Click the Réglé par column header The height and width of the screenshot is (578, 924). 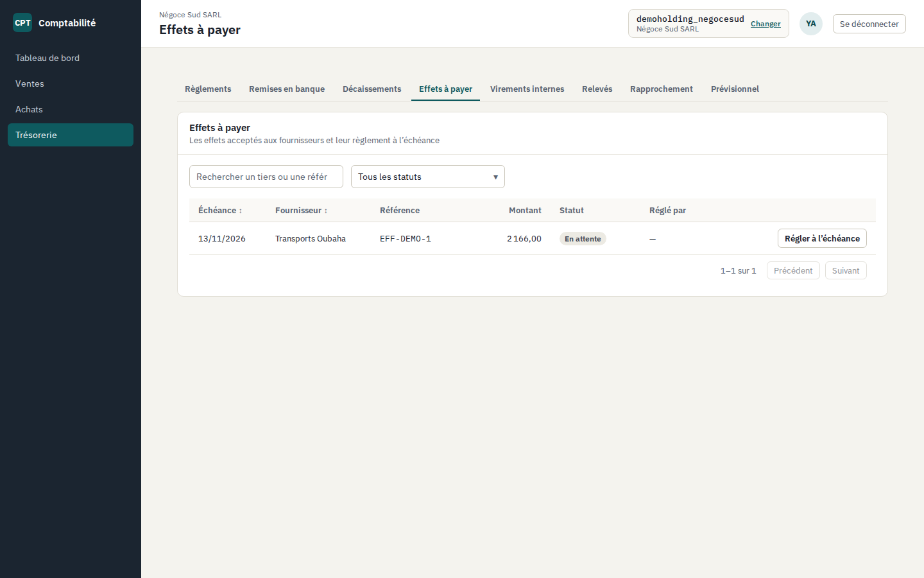coord(667,210)
